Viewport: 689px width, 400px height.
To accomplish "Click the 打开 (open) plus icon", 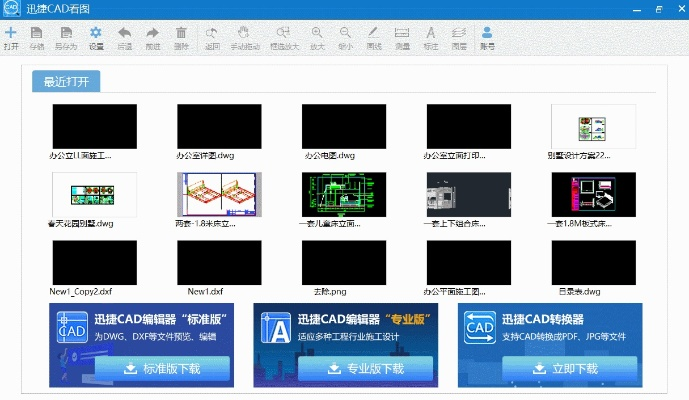I will coord(11,33).
